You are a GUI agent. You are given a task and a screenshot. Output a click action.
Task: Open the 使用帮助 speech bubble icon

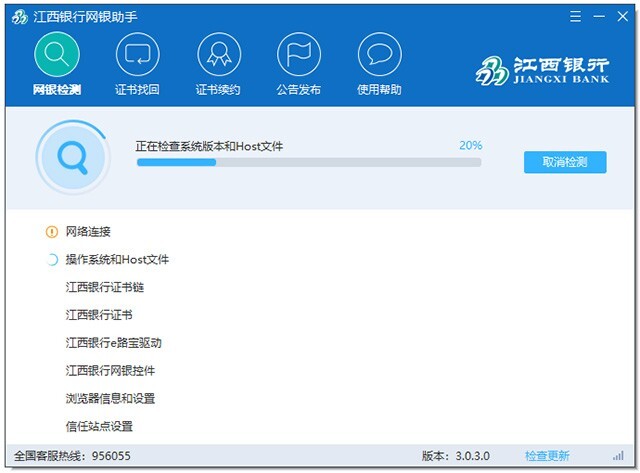380,54
